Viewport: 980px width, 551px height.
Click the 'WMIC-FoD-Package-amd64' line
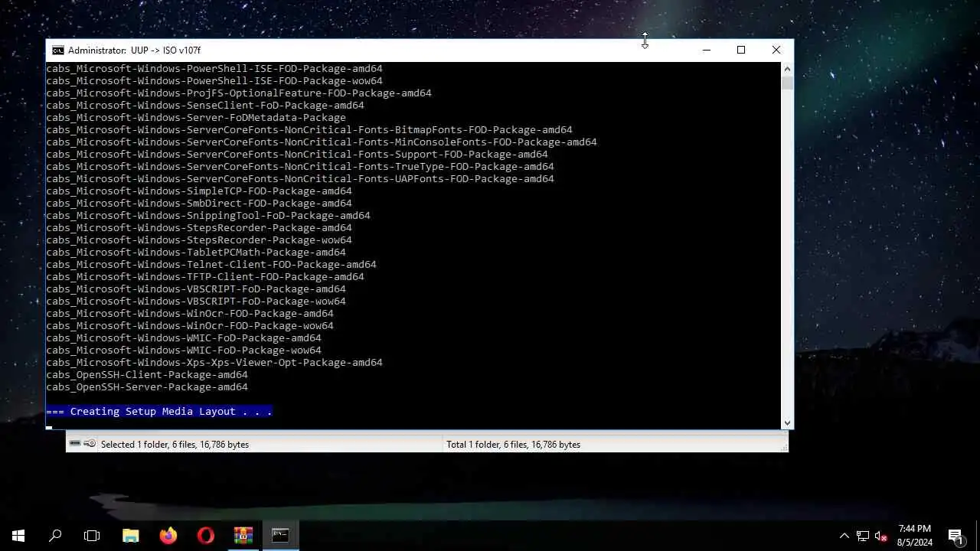tap(184, 338)
